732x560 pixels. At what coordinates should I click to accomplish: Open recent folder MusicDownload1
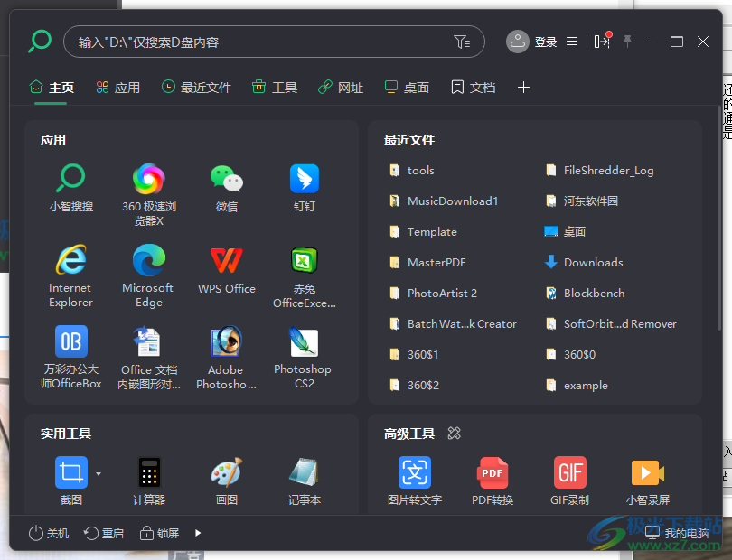tap(444, 201)
